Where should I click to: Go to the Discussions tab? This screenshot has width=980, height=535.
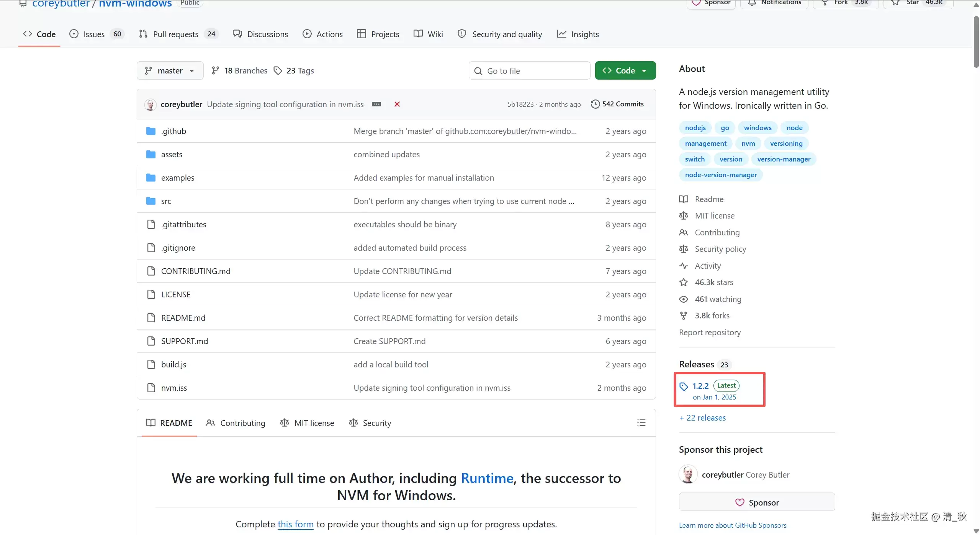[x=260, y=34]
